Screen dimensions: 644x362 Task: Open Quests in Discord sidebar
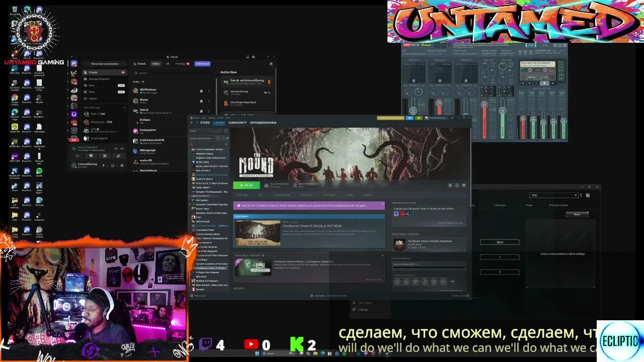click(x=106, y=99)
